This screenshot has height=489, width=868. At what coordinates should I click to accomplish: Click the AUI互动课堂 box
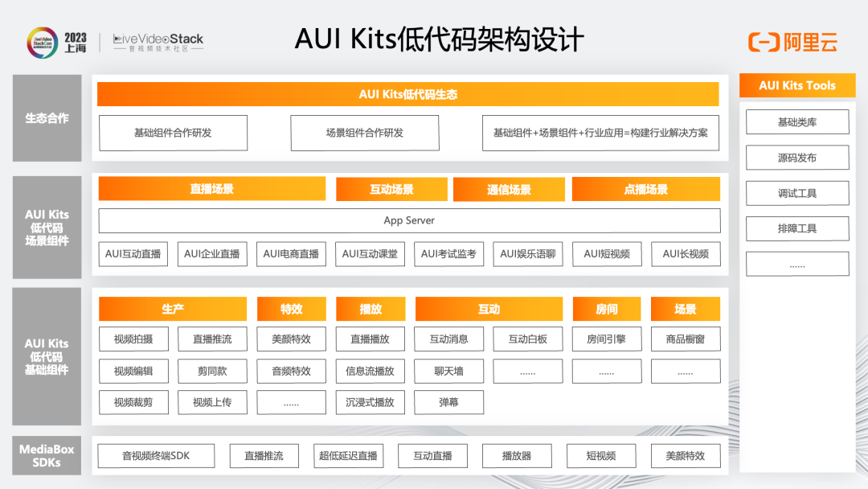pos(370,254)
